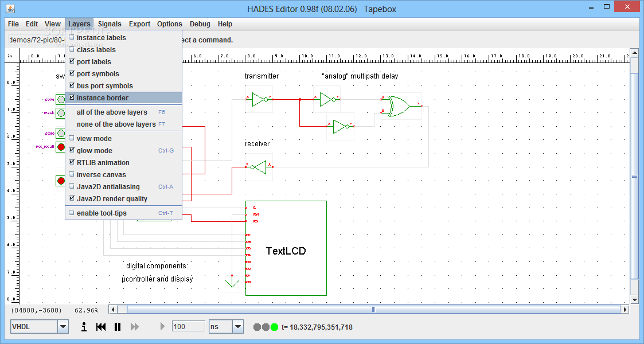This screenshot has width=644, height=344.
Task: Click the info 'i' simulator icon
Action: tap(84, 327)
